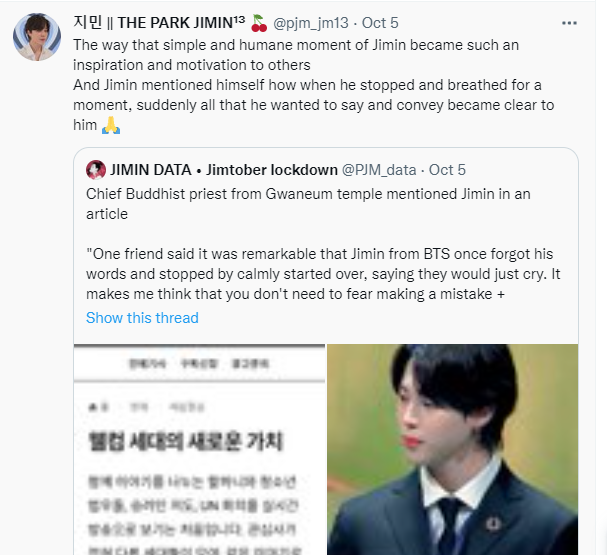
Task: Open THE PARK JIMIN display name
Action: [x=159, y=22]
